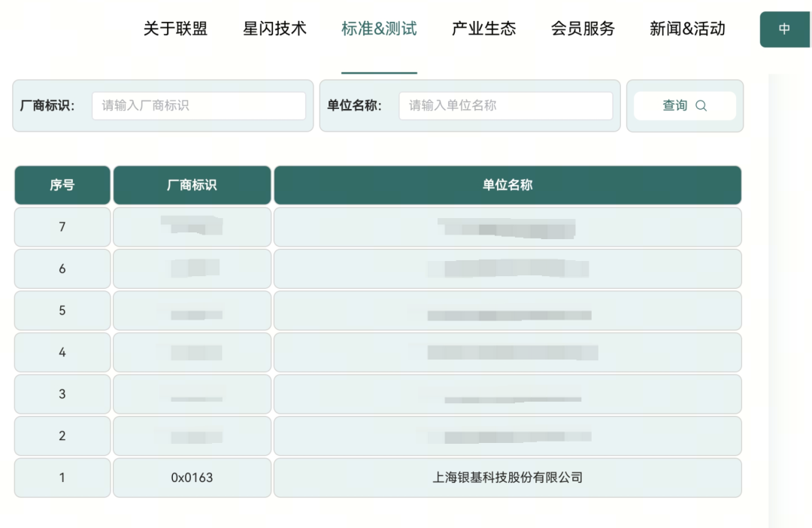812x528 pixels.
Task: Open the 关于联盟 navigation item
Action: pos(177,29)
